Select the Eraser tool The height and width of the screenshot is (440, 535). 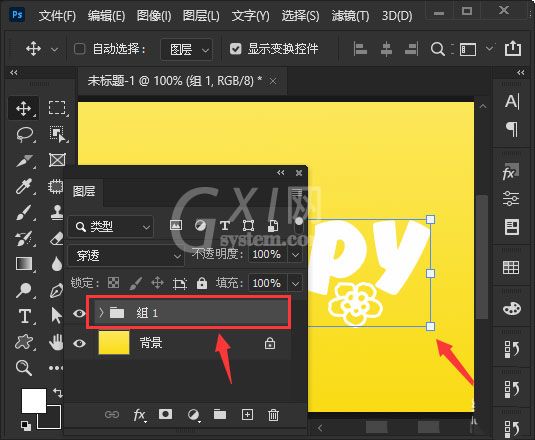[57, 238]
